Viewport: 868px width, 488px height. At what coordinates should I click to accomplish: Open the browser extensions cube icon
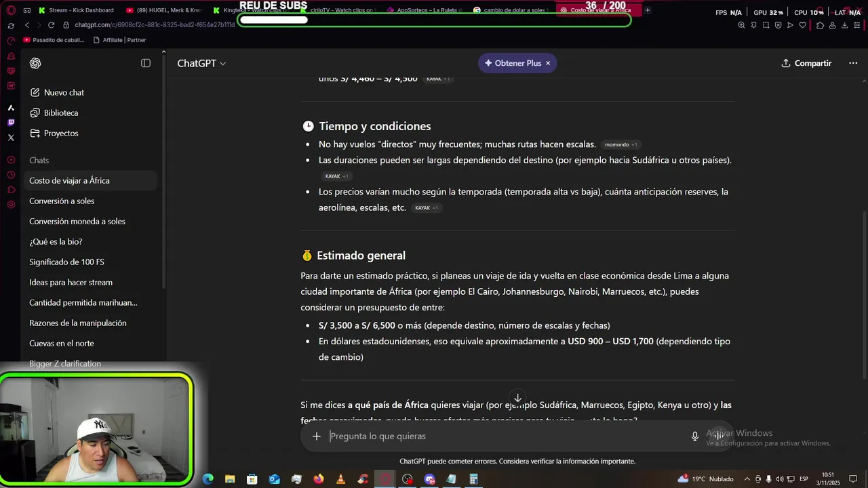tap(820, 25)
